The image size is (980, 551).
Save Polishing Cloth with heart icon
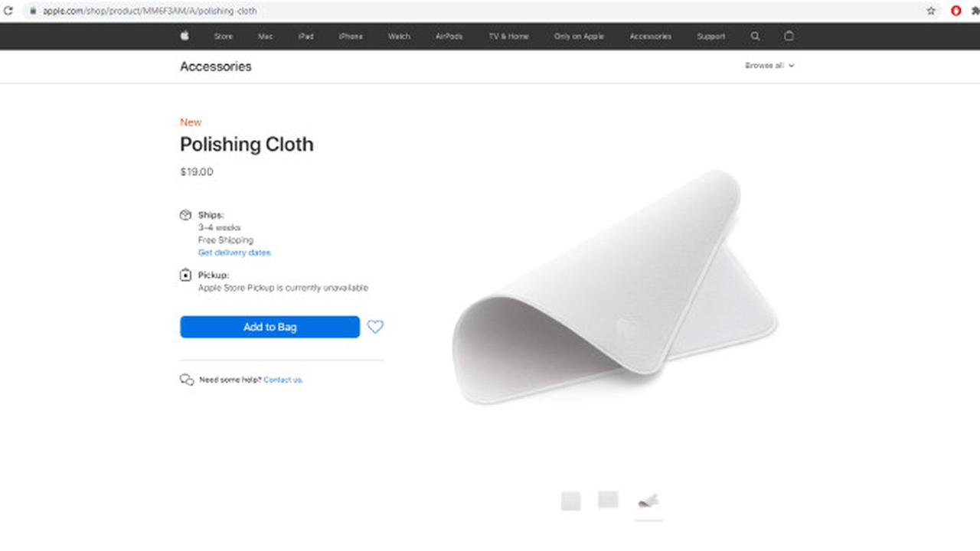click(x=375, y=327)
